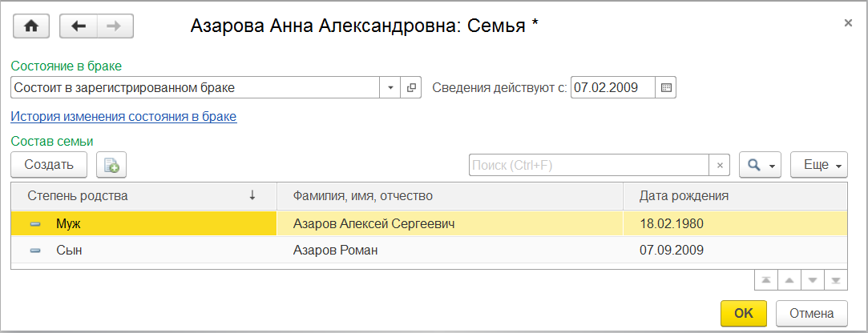Click into the Поиск search field
Viewport: 868px width, 333px height.
point(588,165)
